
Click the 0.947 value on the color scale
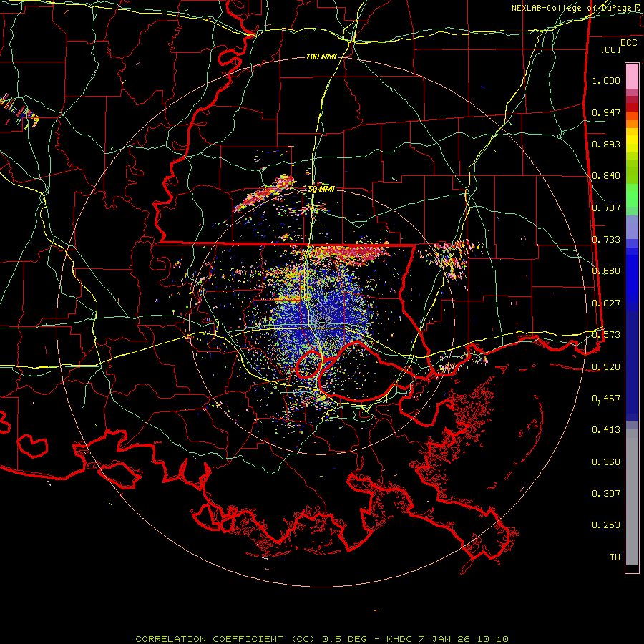click(x=606, y=112)
